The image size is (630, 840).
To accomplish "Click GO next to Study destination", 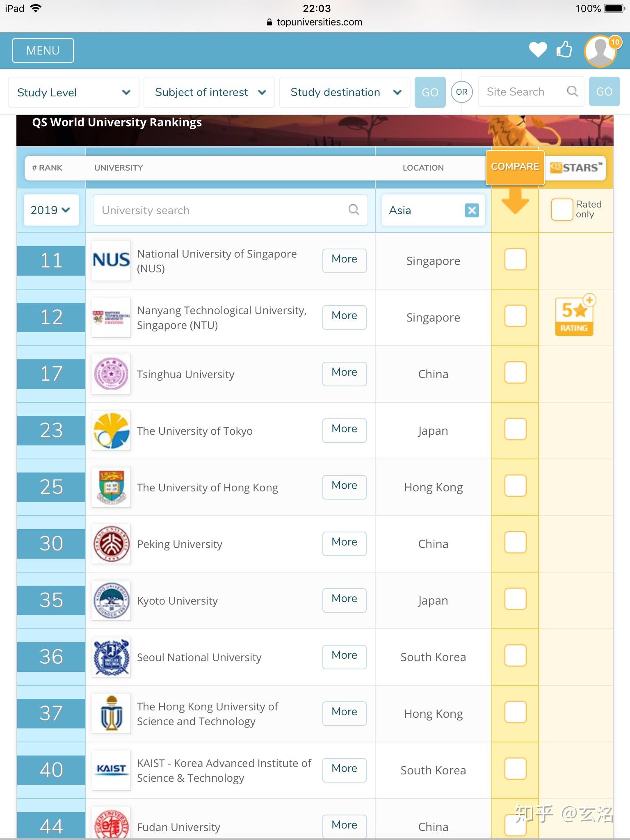I will pyautogui.click(x=430, y=92).
